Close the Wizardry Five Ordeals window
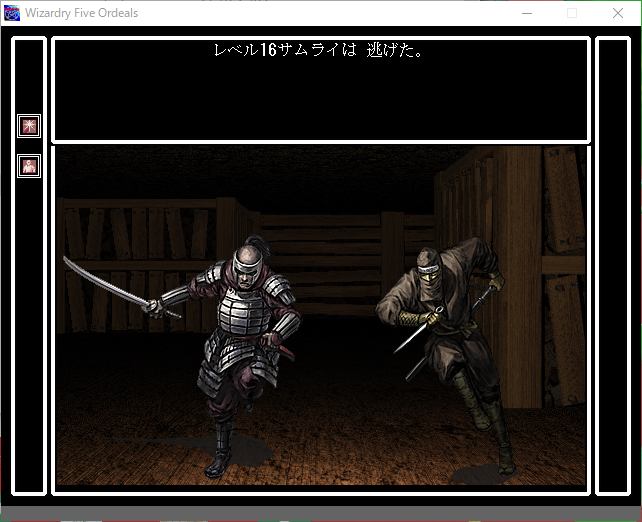Screen dimensions: 642x522 click(x=618, y=13)
